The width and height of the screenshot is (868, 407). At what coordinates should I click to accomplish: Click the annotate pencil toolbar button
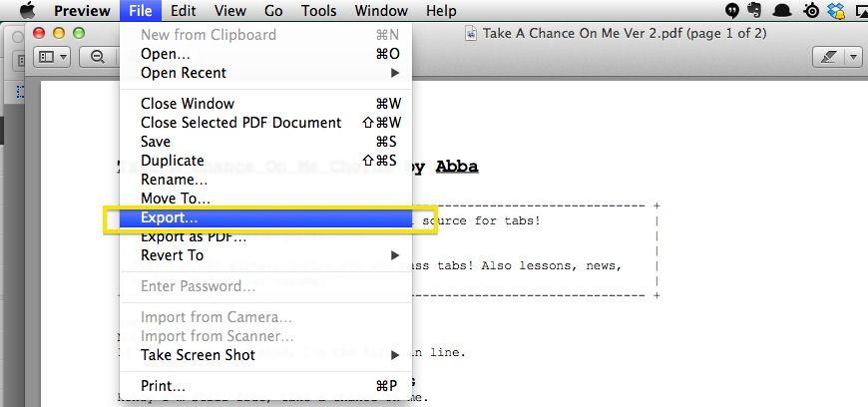[x=830, y=57]
